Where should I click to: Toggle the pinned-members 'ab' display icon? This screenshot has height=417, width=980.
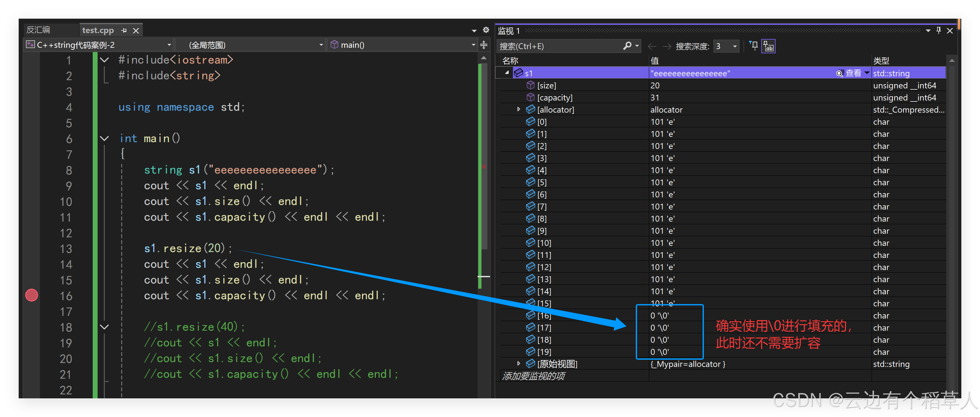(x=768, y=46)
